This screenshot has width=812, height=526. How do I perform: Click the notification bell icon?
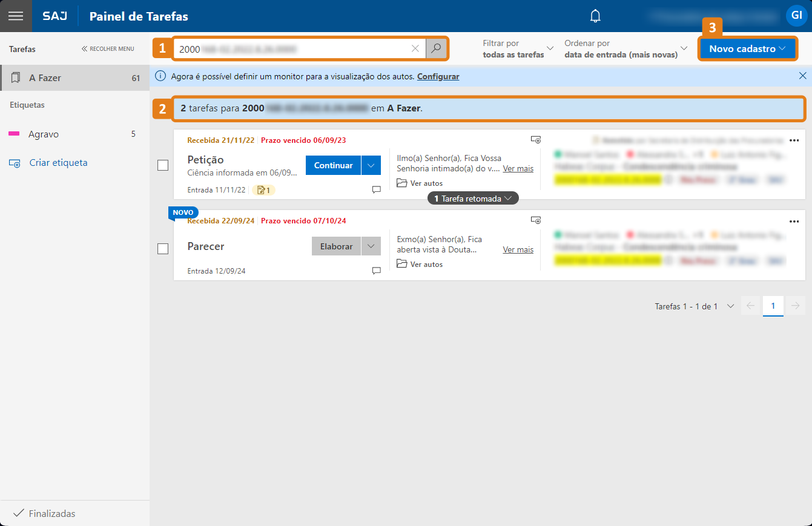point(595,16)
